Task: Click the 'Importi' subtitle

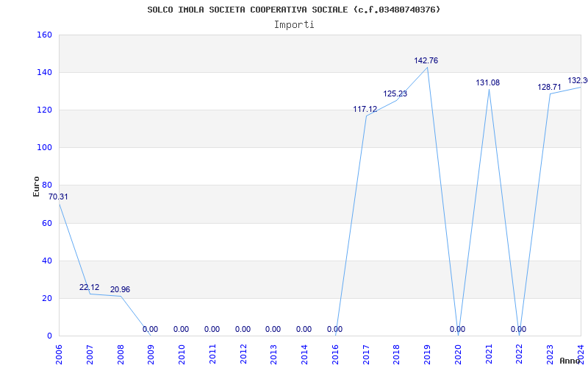Action: 294,25
